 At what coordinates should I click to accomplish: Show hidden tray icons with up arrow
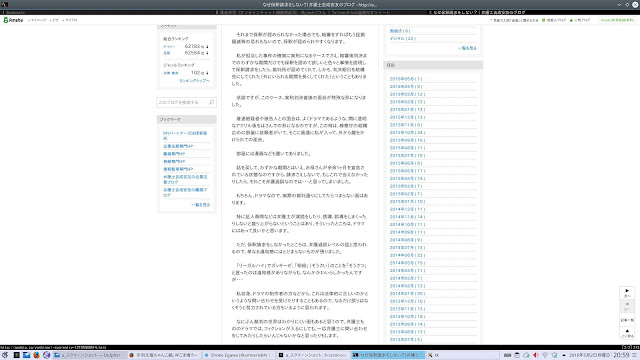pyautogui.click(x=564, y=355)
